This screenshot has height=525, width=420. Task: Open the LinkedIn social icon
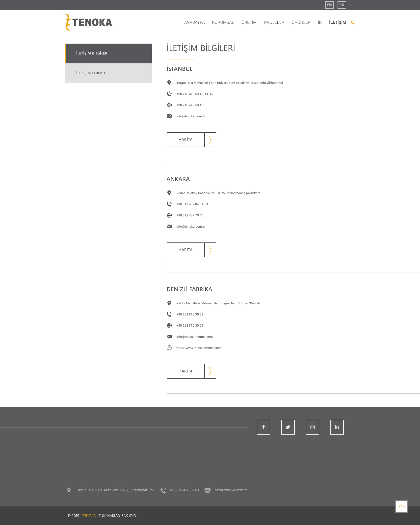tap(337, 427)
